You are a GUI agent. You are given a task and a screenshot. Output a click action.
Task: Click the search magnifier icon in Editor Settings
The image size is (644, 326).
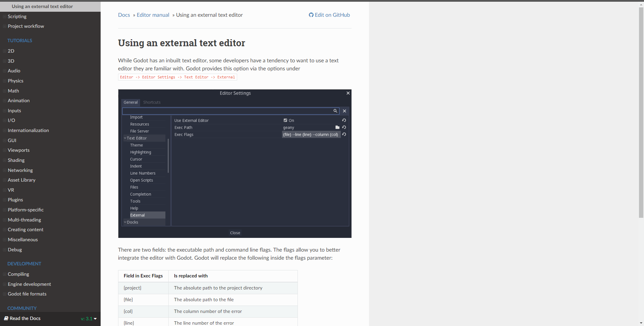click(x=335, y=111)
